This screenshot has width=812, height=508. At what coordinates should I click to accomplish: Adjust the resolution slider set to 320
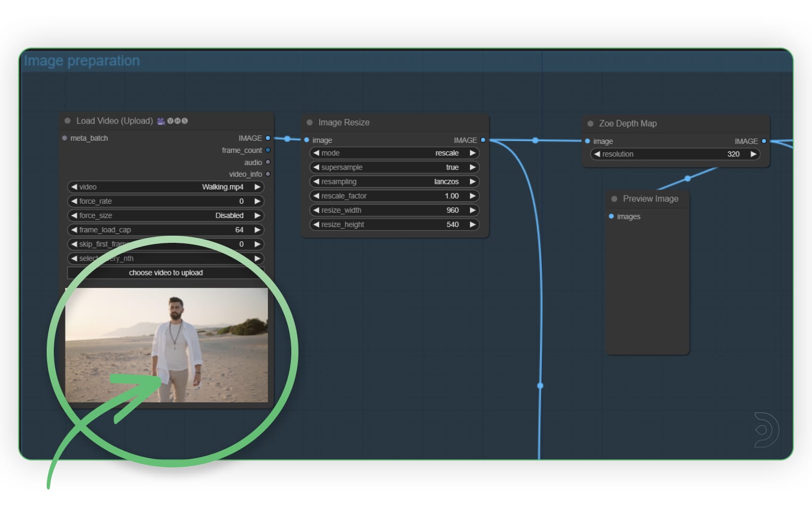675,154
